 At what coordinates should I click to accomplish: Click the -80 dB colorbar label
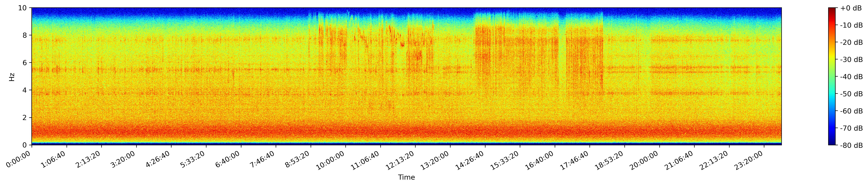(x=851, y=145)
